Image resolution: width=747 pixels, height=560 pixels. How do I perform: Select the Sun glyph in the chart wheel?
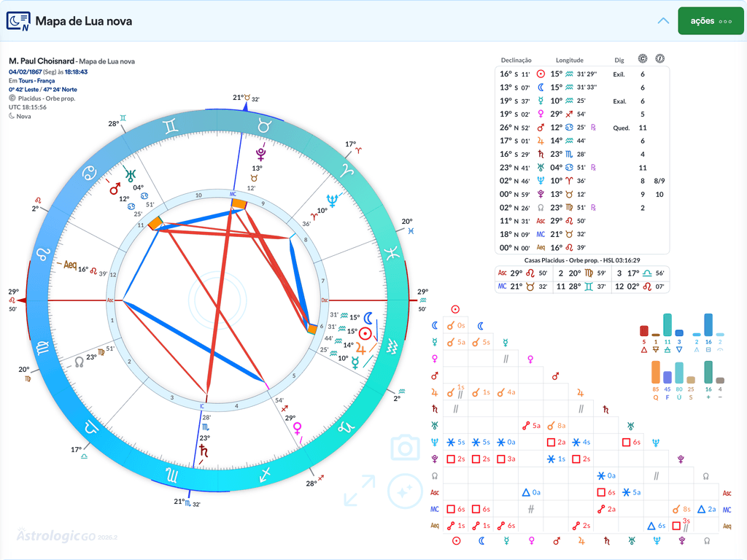point(365,333)
